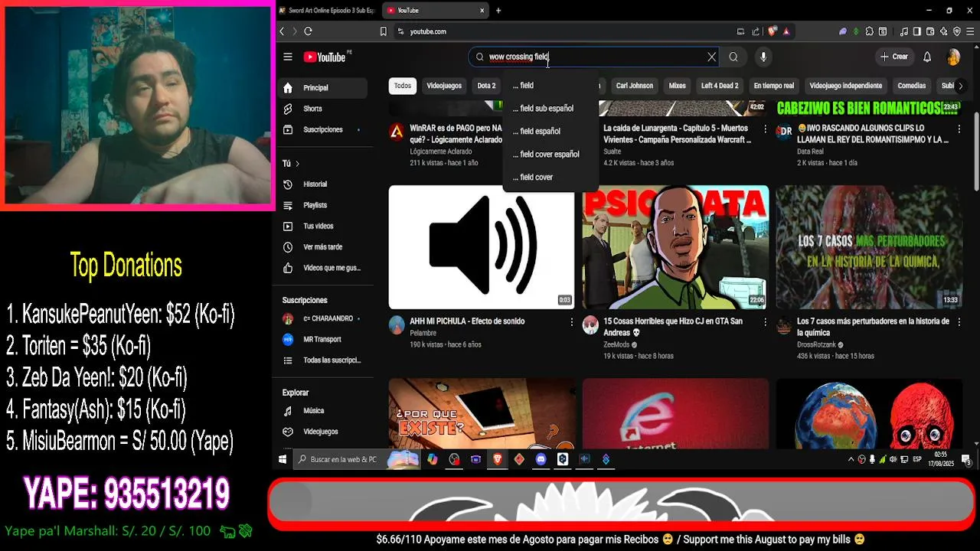Open Videojuegos under Explorar
980x551 pixels.
point(322,432)
